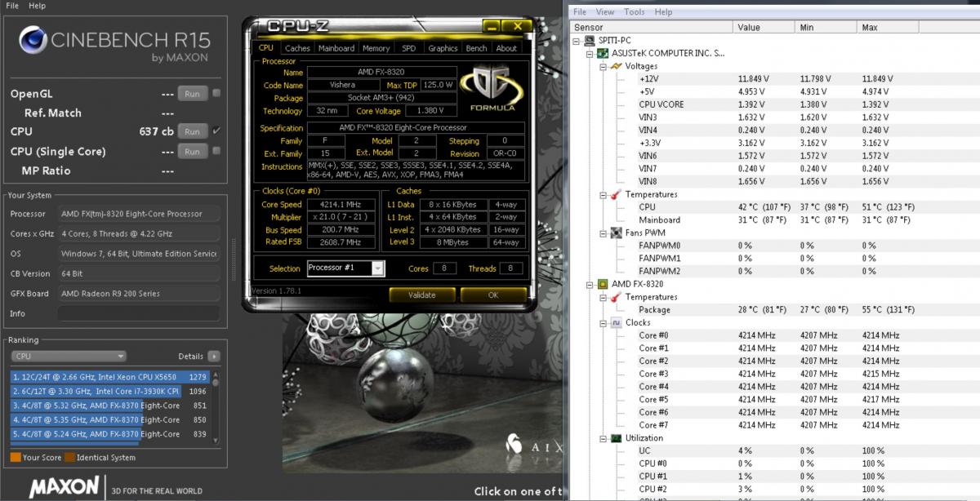The width and height of the screenshot is (980, 501).
Task: Select the Package temperature row in HWMonitor
Action: (x=775, y=310)
